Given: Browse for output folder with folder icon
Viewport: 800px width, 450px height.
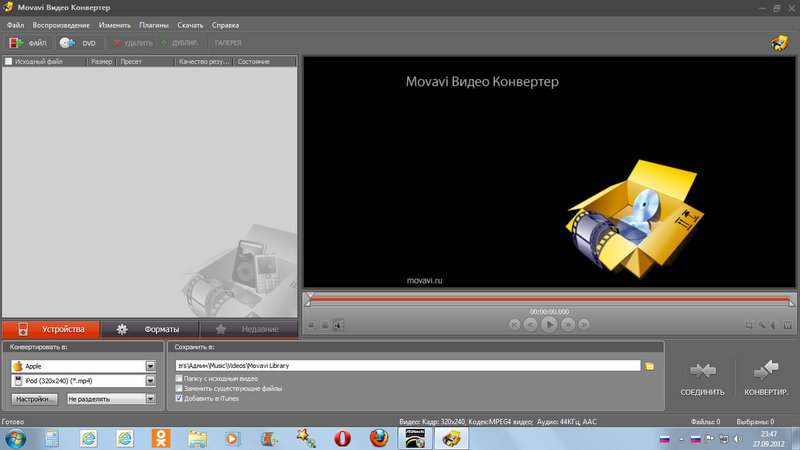Looking at the screenshot, I should [649, 366].
